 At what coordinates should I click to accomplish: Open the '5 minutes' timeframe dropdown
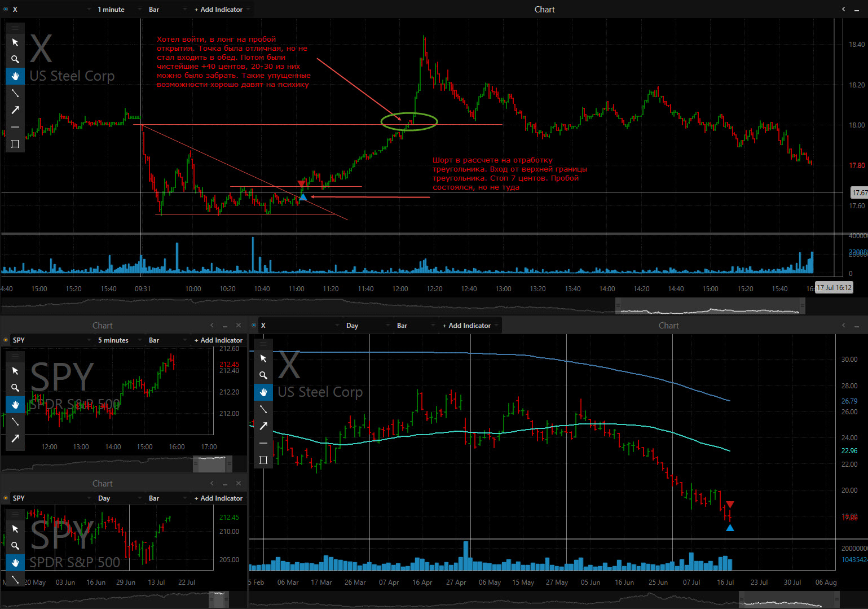pyautogui.click(x=118, y=340)
